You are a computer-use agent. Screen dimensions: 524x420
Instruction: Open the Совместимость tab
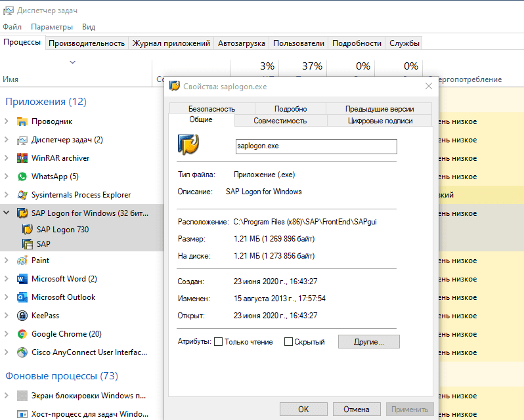[x=280, y=121]
